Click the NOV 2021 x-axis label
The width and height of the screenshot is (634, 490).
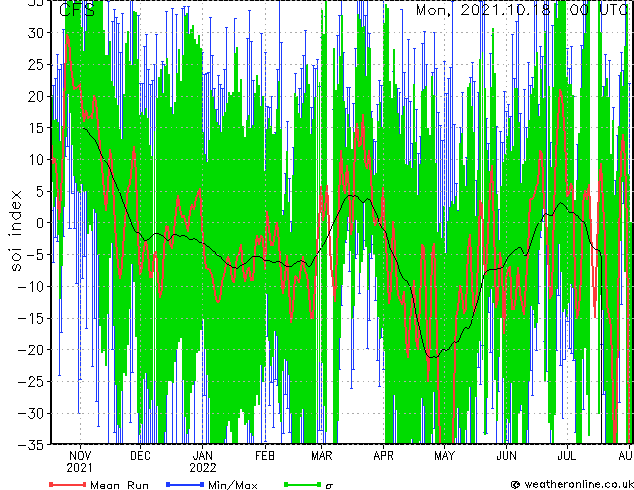coord(80,462)
